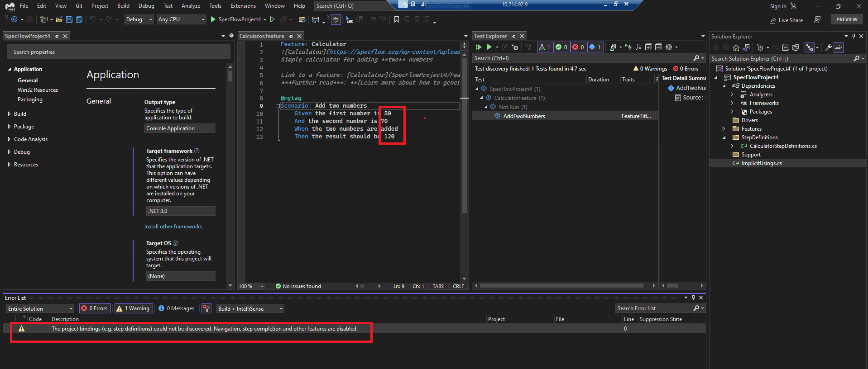Image resolution: width=868 pixels, height=369 pixels.
Task: Toggle the Error List clear-filter funnel button
Action: tap(206, 308)
